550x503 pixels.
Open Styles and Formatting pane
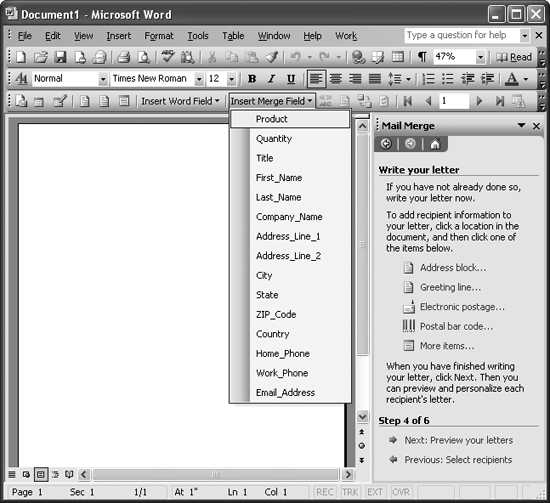[21, 79]
